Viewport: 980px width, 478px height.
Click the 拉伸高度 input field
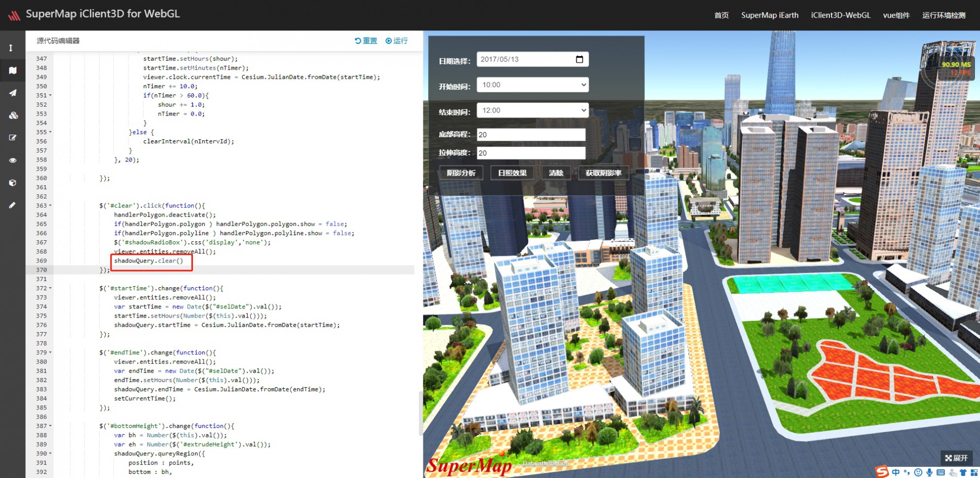click(531, 153)
